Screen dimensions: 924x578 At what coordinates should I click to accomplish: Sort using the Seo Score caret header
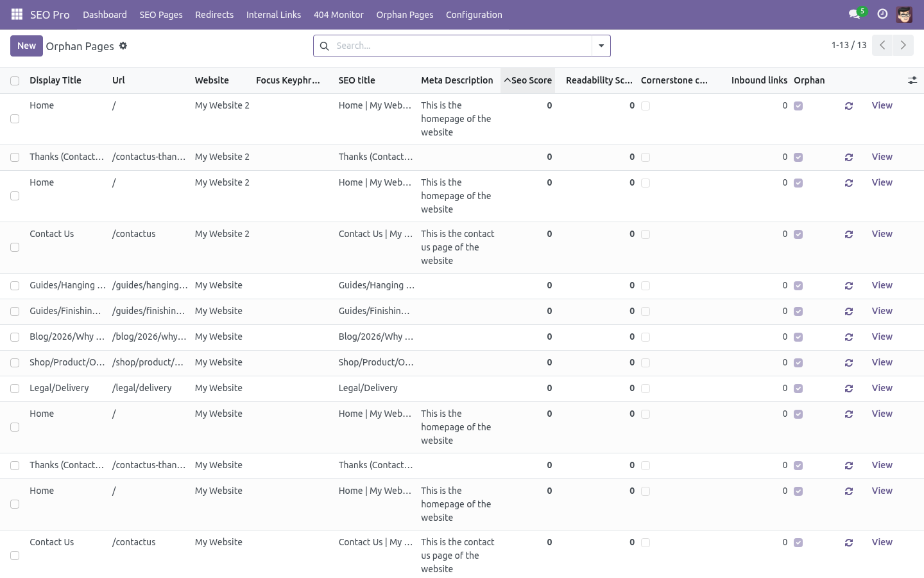click(527, 80)
